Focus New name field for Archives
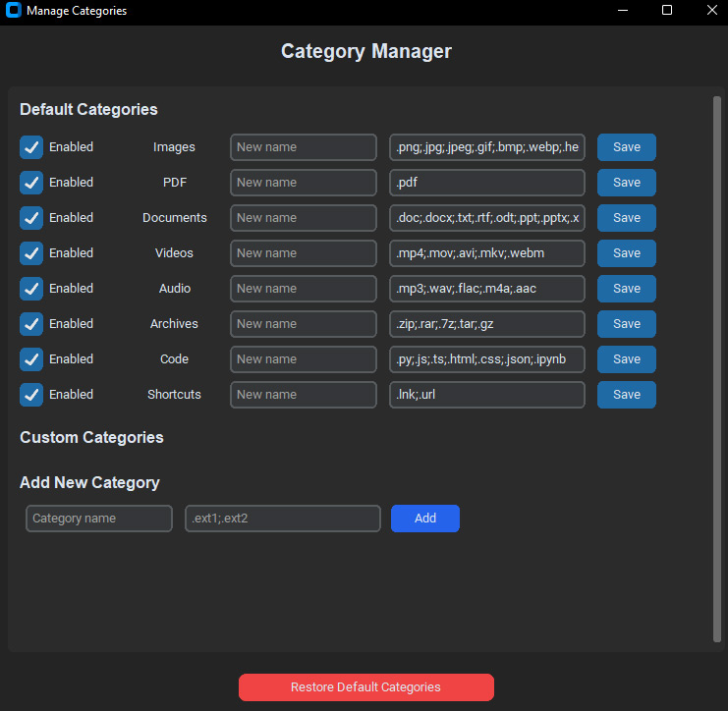Screen dimensions: 728x711 coord(304,323)
